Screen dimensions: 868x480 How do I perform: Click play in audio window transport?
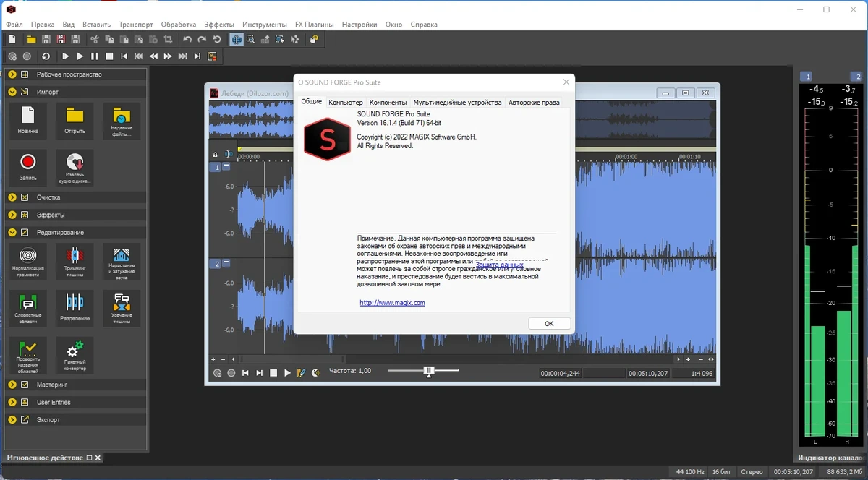[287, 373]
